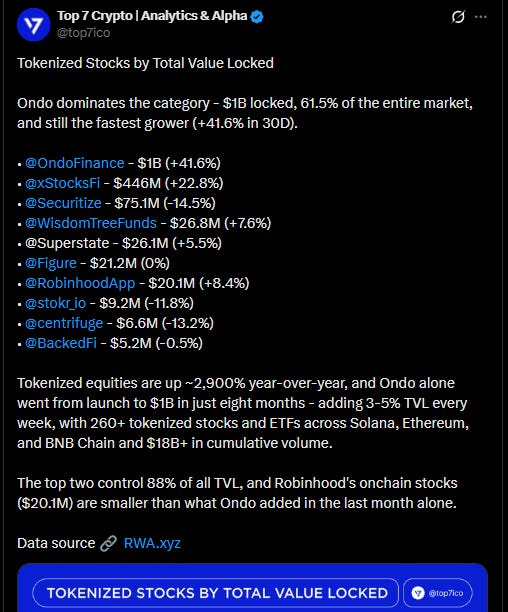Open the @RobinhoodApp mention
The image size is (508, 612).
(x=80, y=283)
